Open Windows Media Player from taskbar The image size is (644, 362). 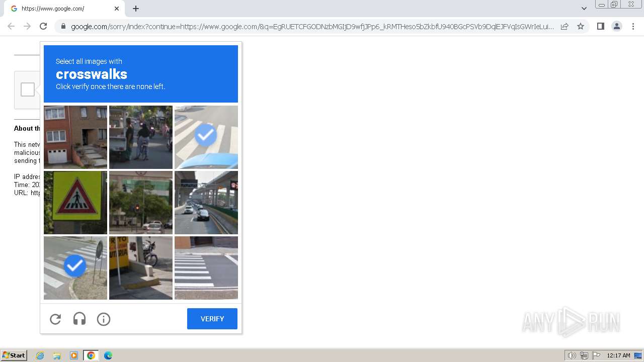[74, 355]
